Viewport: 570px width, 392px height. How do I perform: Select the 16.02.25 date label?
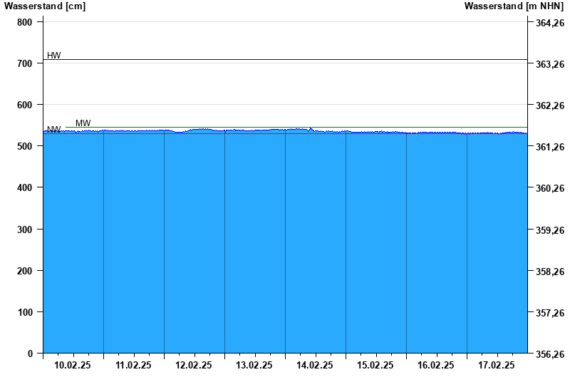point(436,366)
